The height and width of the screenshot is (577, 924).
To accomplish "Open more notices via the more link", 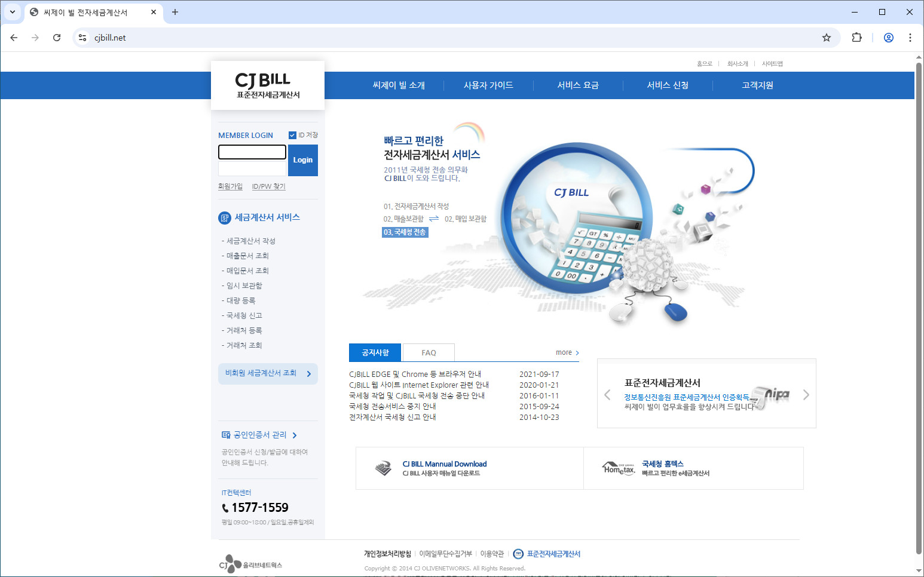I will click(x=567, y=352).
